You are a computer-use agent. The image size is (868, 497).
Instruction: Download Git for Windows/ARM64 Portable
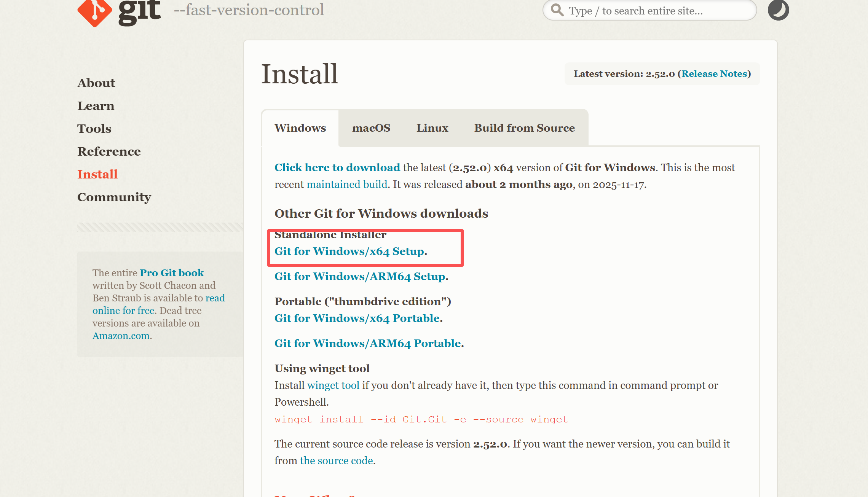(x=367, y=343)
